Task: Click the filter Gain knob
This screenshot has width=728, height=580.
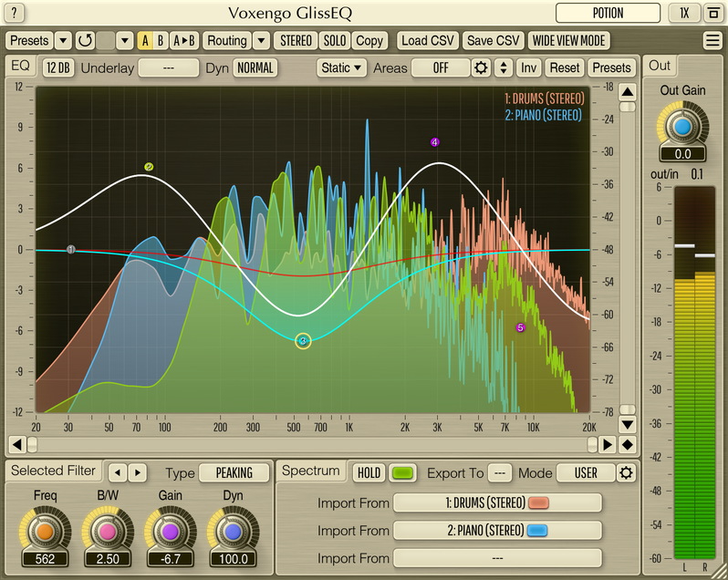Action: pos(170,532)
